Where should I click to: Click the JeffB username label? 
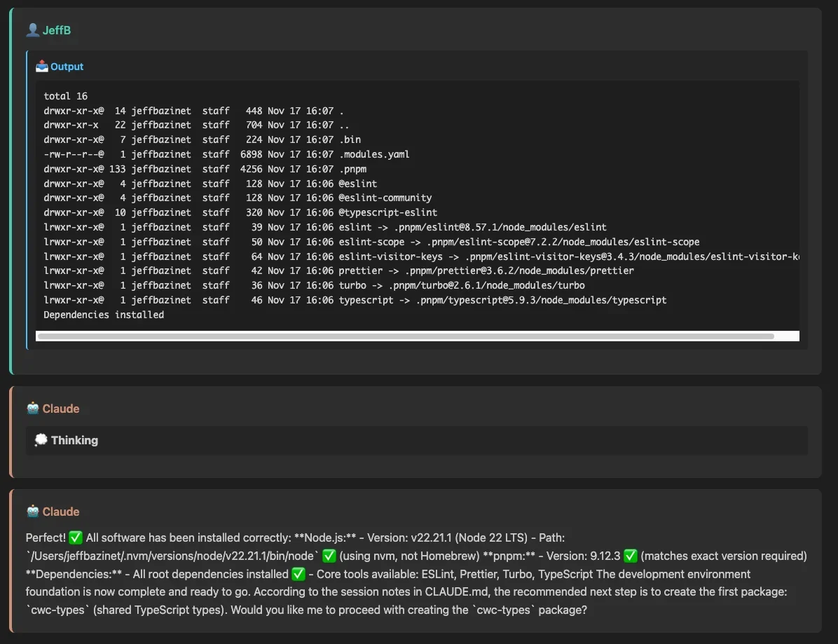point(57,30)
